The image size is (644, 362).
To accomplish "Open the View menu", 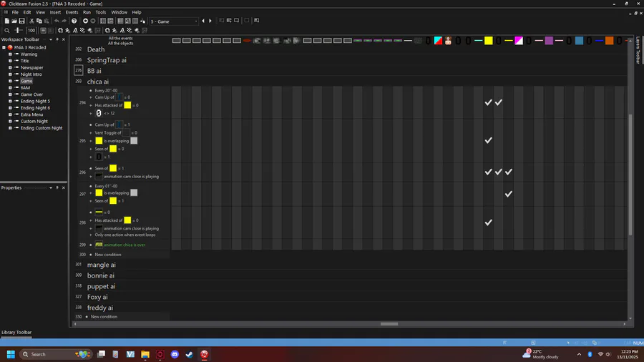I will [40, 12].
